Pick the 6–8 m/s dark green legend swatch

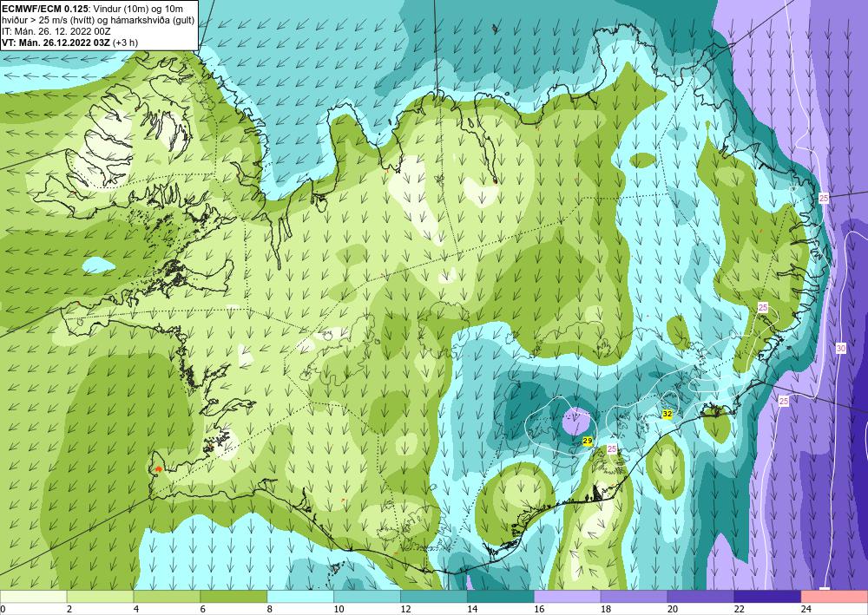pyautogui.click(x=233, y=597)
